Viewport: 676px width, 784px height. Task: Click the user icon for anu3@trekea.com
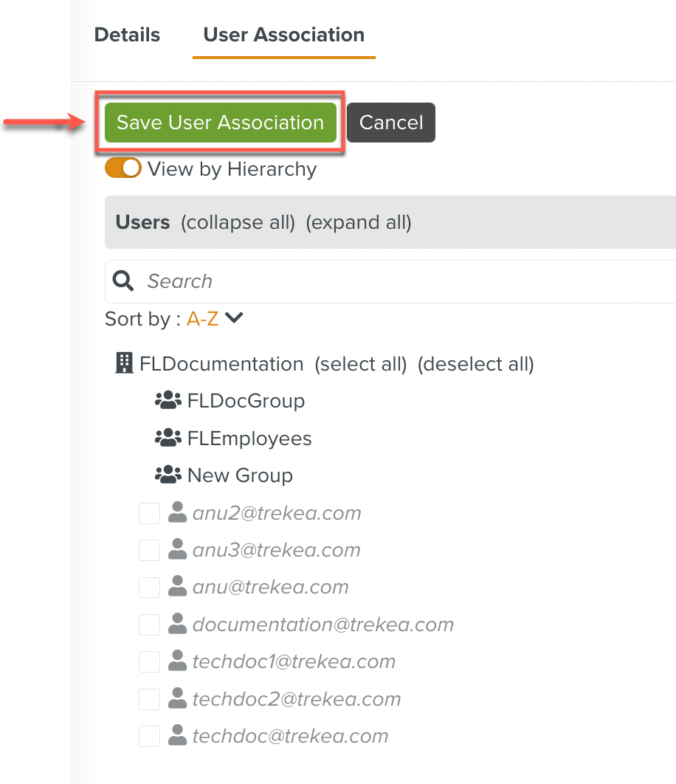[x=177, y=549]
